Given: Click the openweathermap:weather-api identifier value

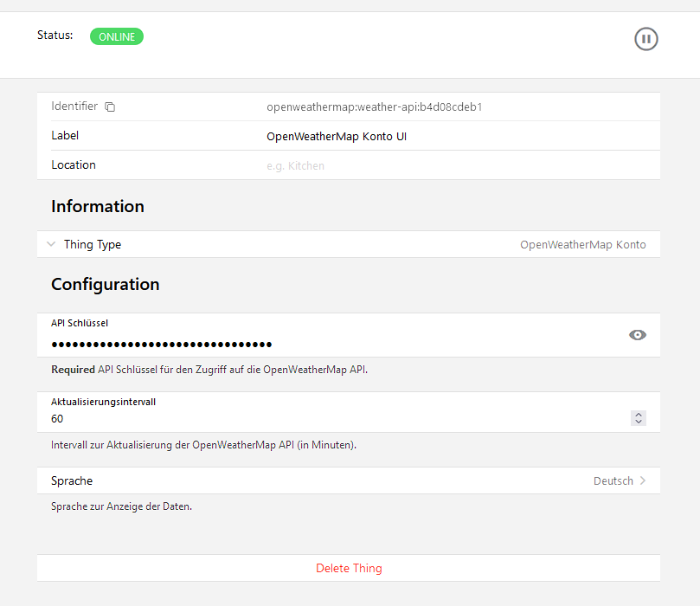Looking at the screenshot, I should coord(374,107).
